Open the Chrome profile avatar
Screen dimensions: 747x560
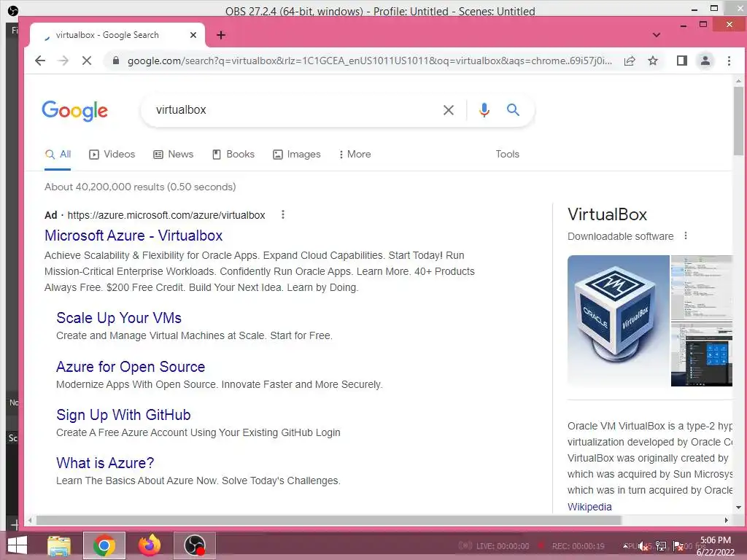(x=705, y=61)
